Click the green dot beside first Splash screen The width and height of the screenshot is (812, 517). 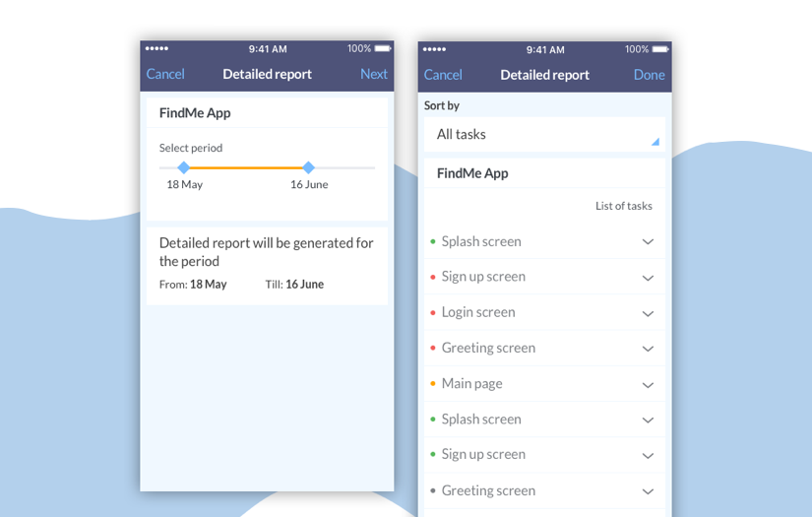[x=433, y=241]
